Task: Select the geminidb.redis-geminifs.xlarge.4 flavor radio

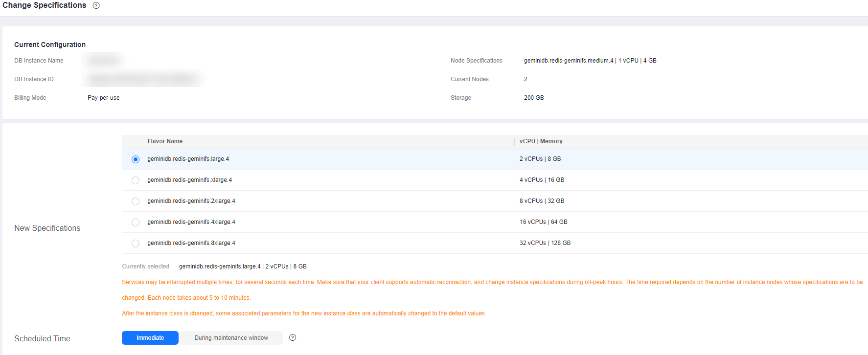Action: [x=136, y=180]
